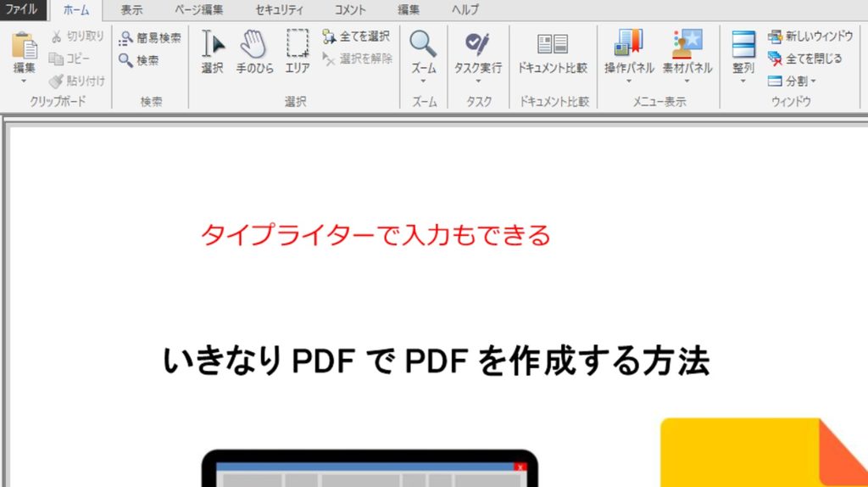Image resolution: width=868 pixels, height=487 pixels.
Task: Open the ヘルプ ribbon tab
Action: coord(465,10)
